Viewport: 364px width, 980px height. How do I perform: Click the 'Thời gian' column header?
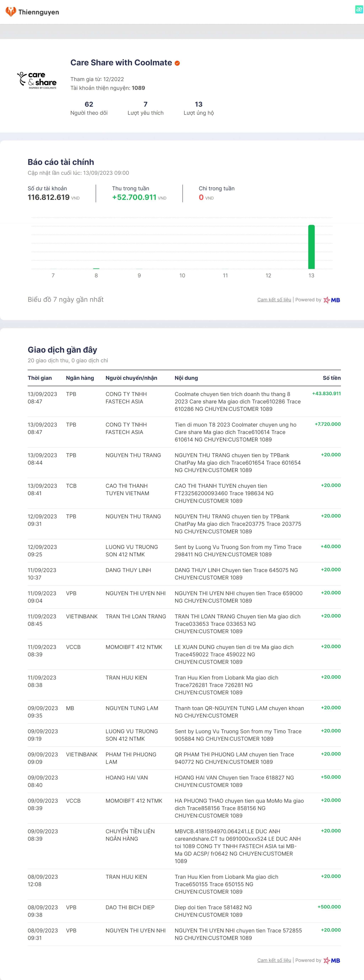(x=39, y=378)
